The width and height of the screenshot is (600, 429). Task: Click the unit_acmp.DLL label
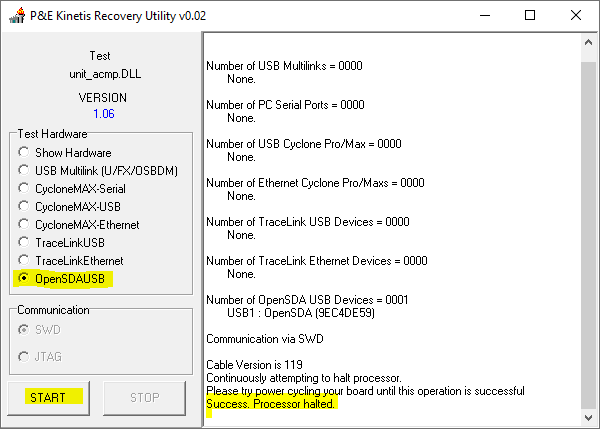coord(105,74)
